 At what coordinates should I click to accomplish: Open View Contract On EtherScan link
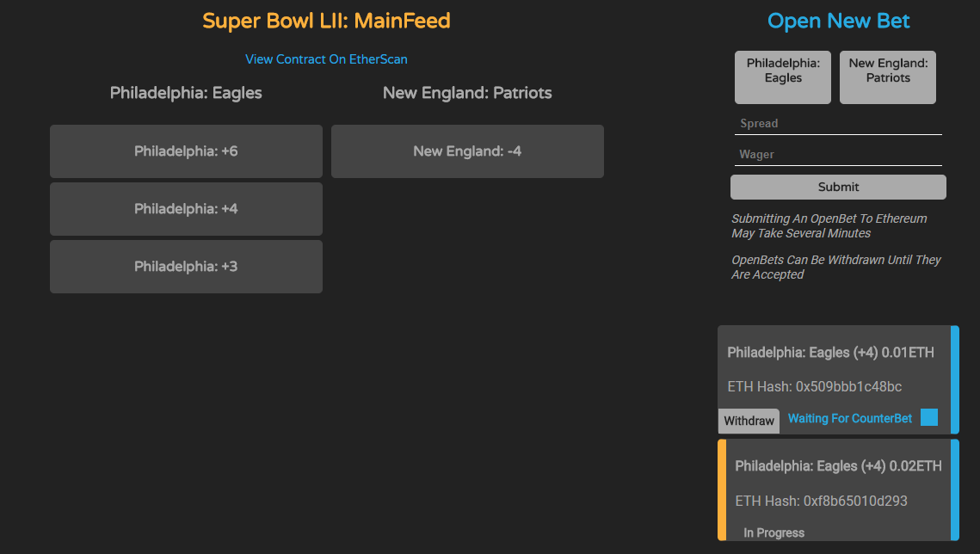(326, 59)
